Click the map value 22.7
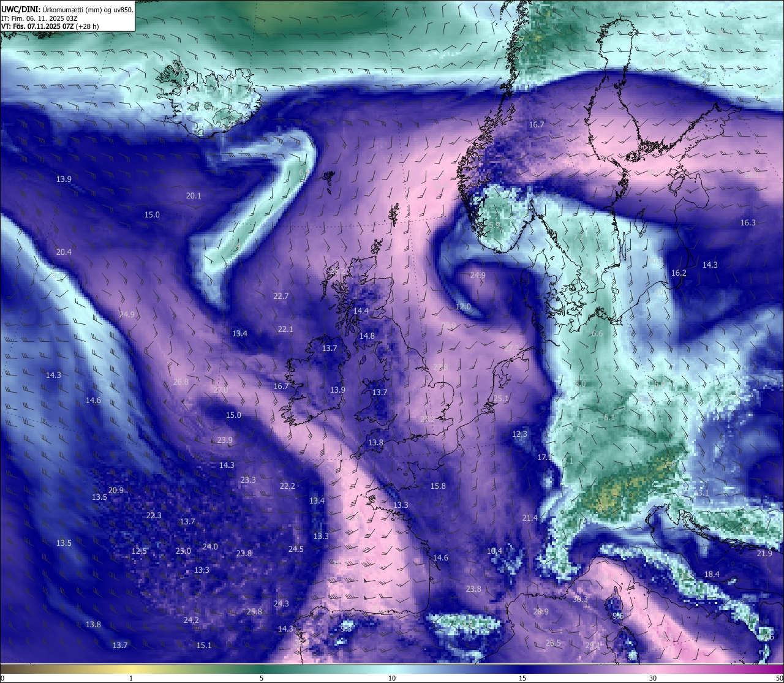Viewport: 784px width, 683px height. click(x=281, y=296)
